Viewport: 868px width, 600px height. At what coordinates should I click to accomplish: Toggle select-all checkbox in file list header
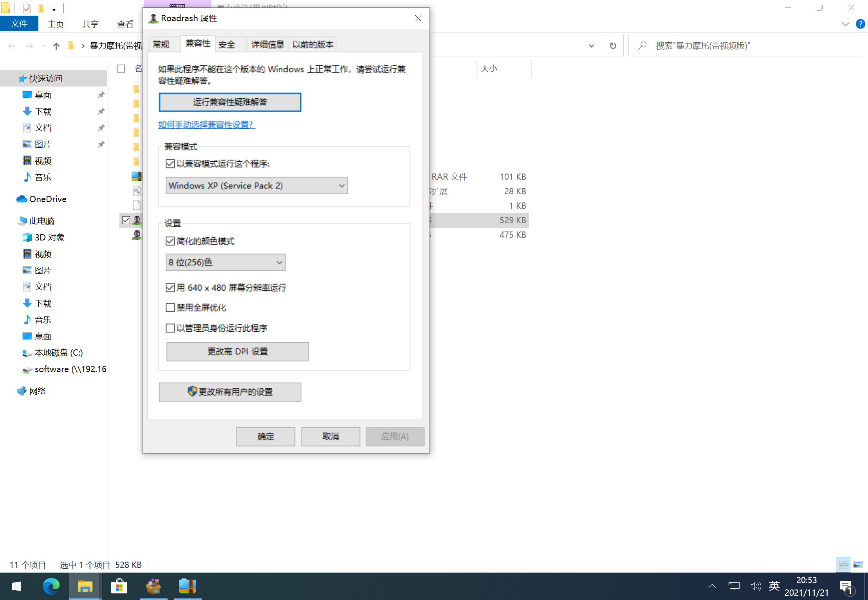pos(121,69)
